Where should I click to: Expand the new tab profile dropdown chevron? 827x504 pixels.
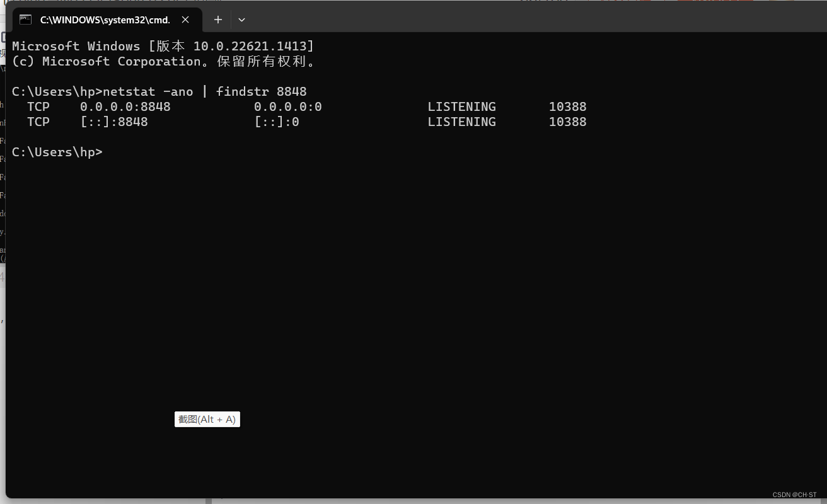(x=241, y=20)
